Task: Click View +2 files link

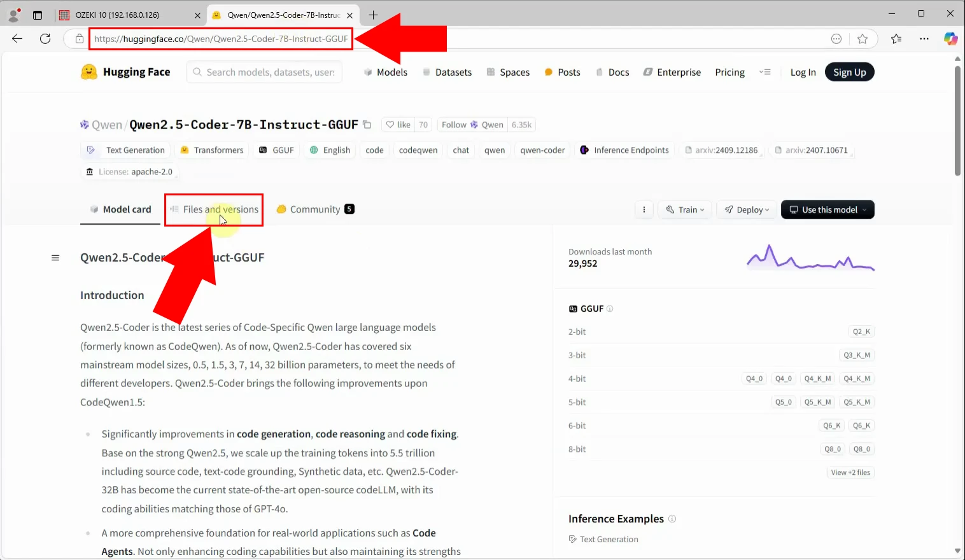Action: (851, 472)
